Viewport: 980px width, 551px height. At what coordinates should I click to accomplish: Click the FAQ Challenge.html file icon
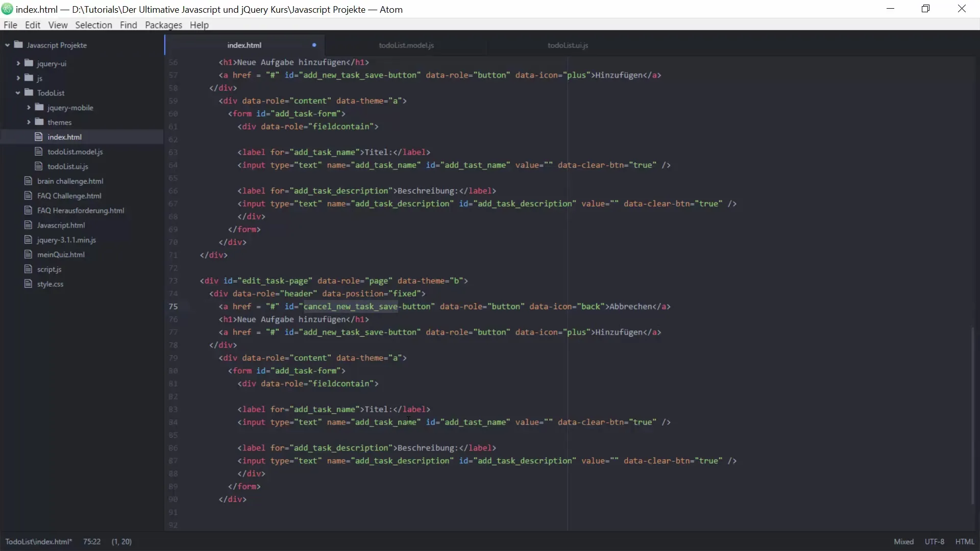pos(28,196)
